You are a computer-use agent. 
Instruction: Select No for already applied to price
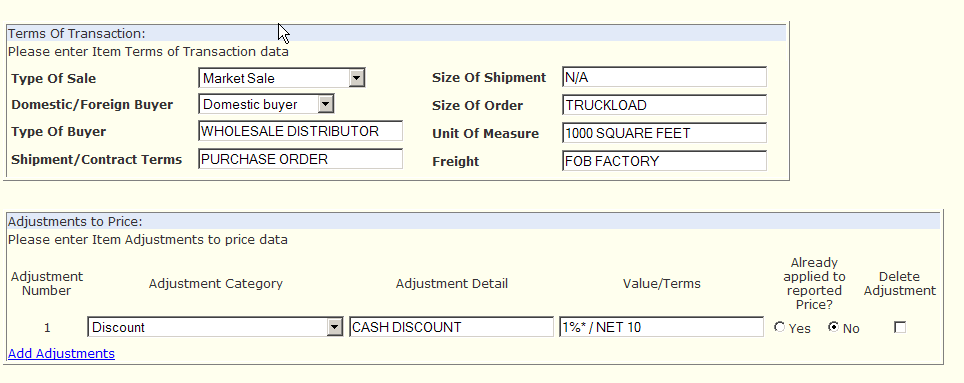coord(833,328)
